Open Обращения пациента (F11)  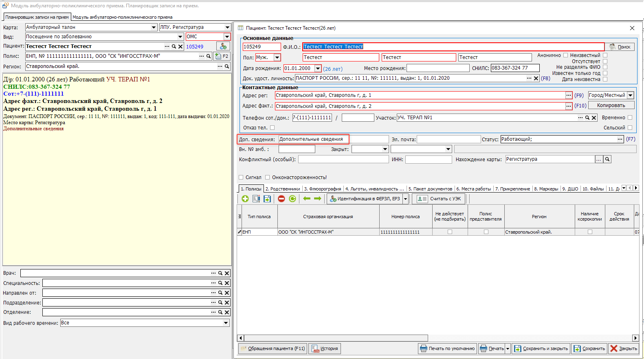point(273,348)
